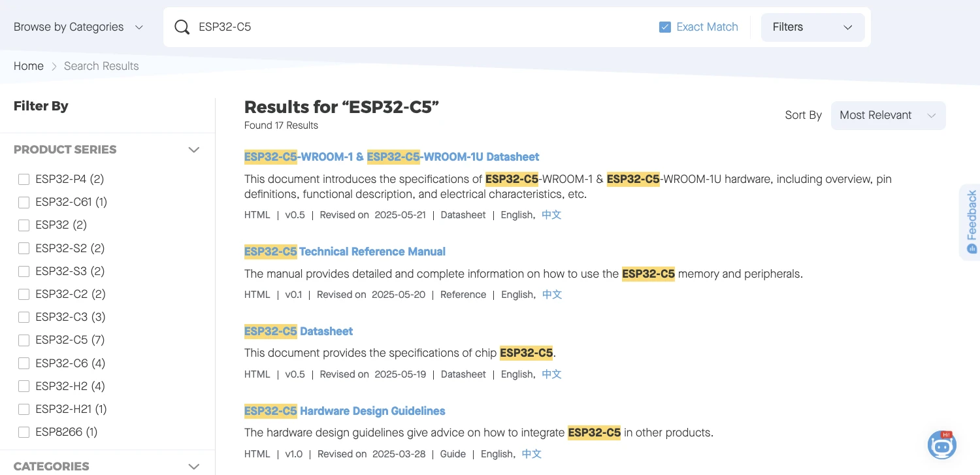Open 中文 version of the ESP32-C5 Datasheet
980x475 pixels.
pyautogui.click(x=551, y=374)
